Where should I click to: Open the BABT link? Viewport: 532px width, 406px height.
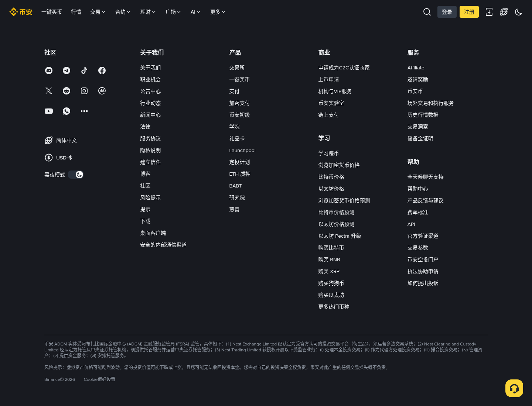[236, 186]
